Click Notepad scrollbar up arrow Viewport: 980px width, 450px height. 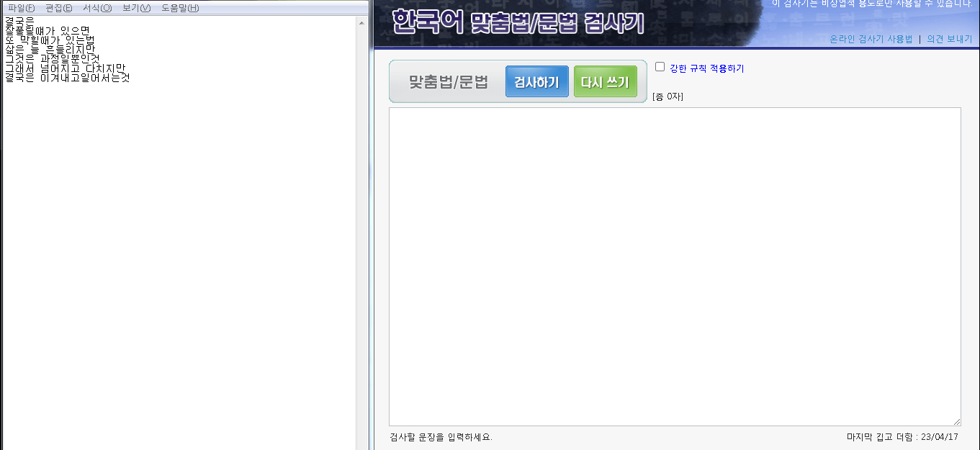tap(361, 23)
